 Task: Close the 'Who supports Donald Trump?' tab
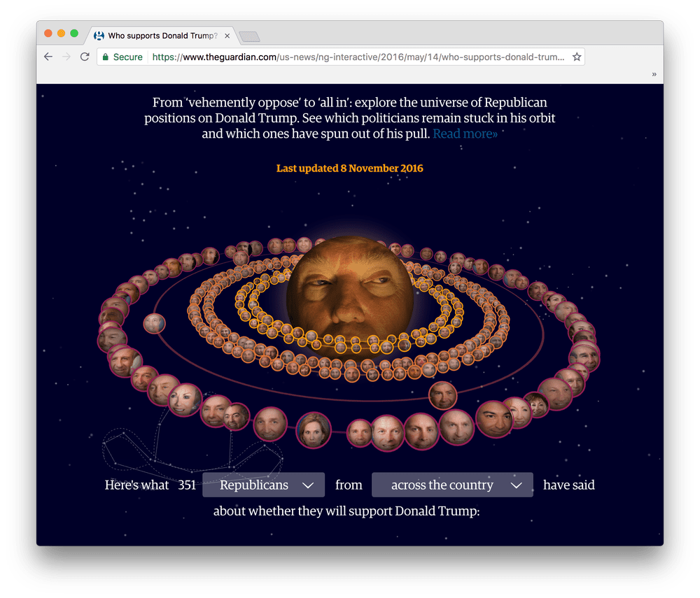tap(227, 36)
